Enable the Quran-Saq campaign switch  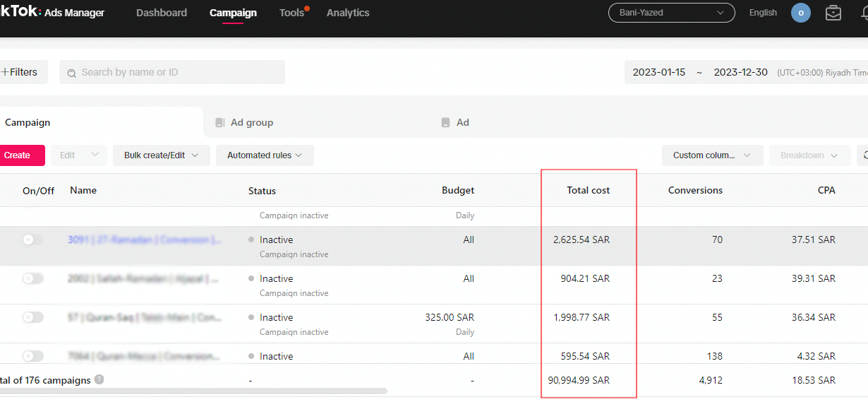pos(32,318)
